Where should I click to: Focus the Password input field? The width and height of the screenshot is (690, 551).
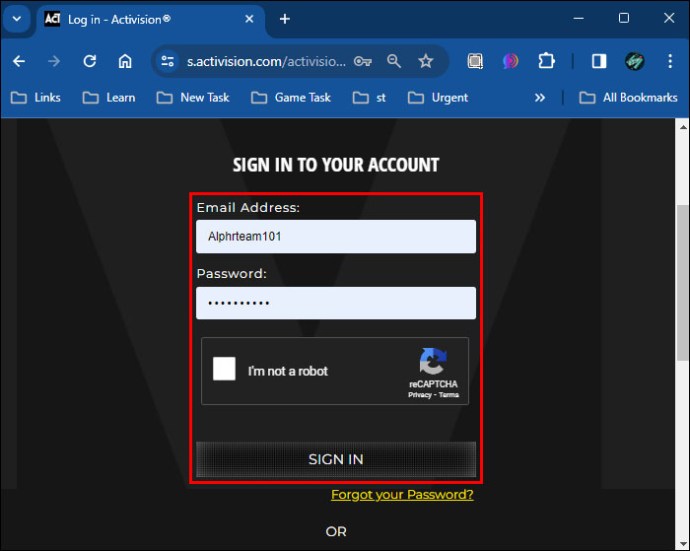click(x=336, y=303)
